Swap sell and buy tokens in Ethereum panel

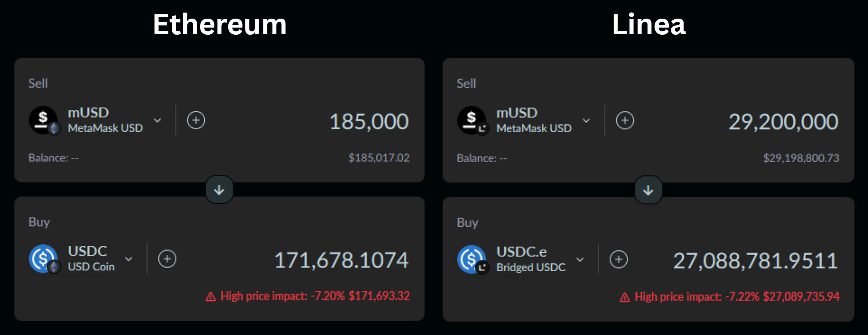[x=219, y=190]
